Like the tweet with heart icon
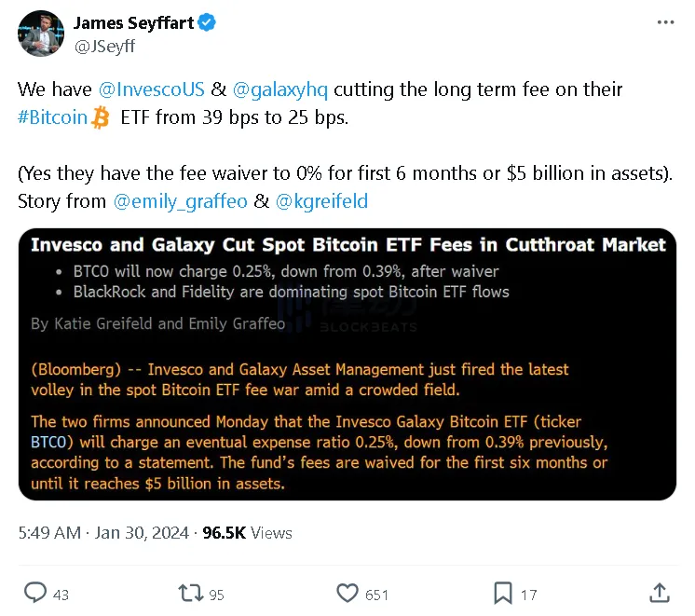This screenshot has width=695, height=616. (347, 593)
